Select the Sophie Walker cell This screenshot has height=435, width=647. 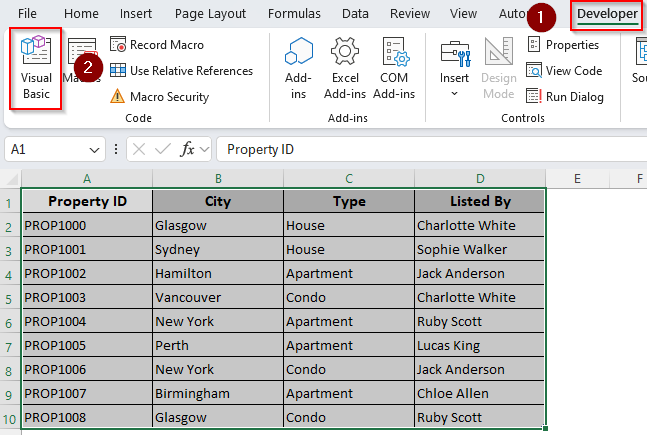click(480, 249)
